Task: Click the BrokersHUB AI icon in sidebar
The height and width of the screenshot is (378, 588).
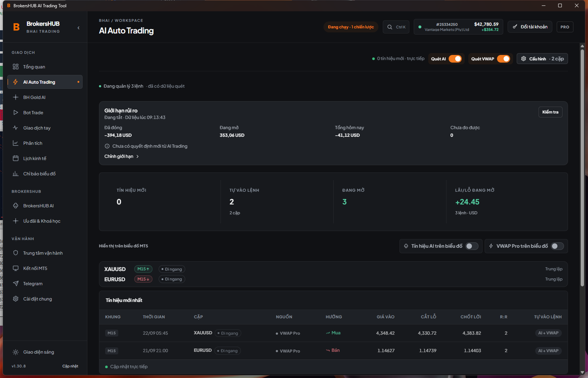Action: pos(16,206)
